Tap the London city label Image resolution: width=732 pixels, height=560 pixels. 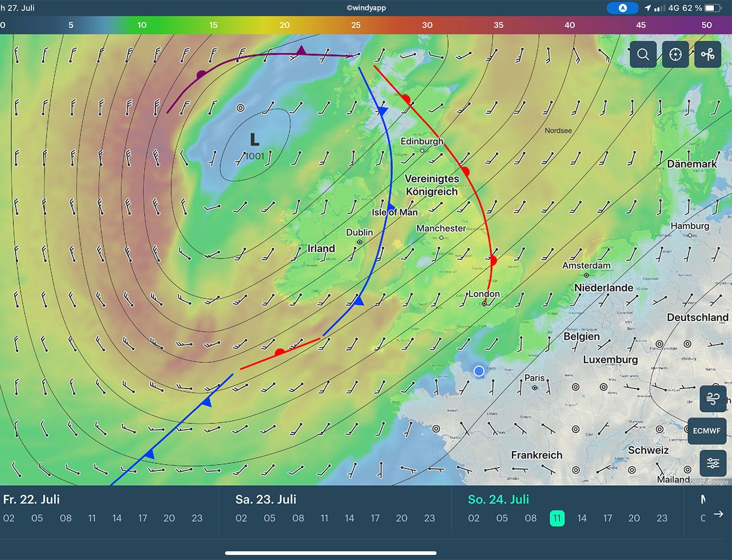(x=484, y=294)
